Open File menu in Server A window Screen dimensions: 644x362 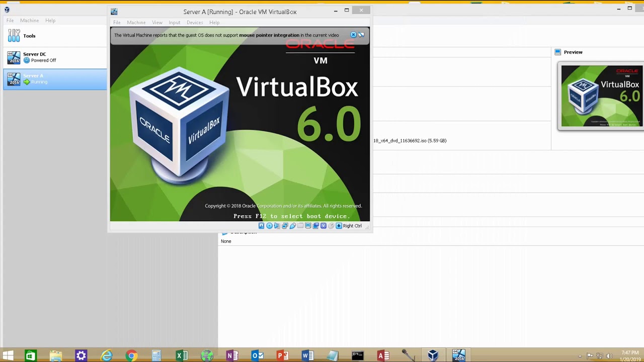coord(117,23)
